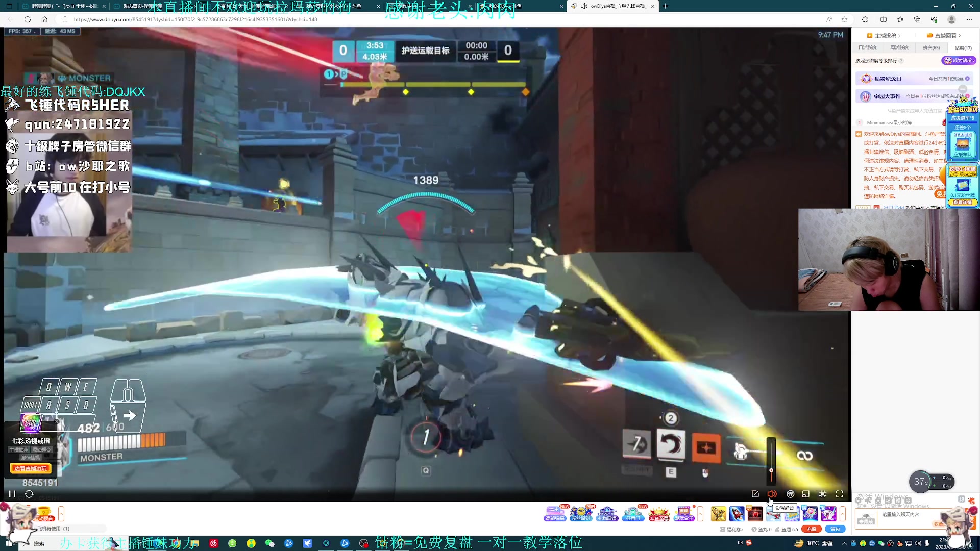The height and width of the screenshot is (551, 980).
Task: Show hidden system tray icons
Action: pyautogui.click(x=844, y=543)
